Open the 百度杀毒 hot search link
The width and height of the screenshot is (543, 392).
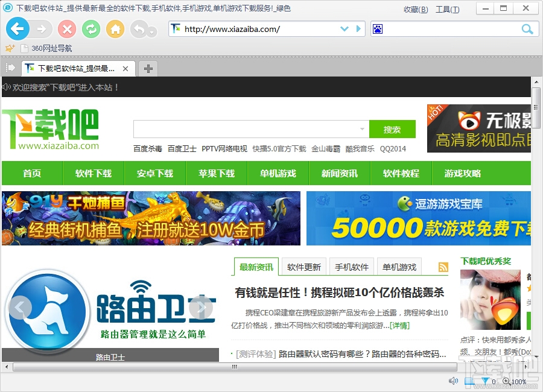pos(148,149)
